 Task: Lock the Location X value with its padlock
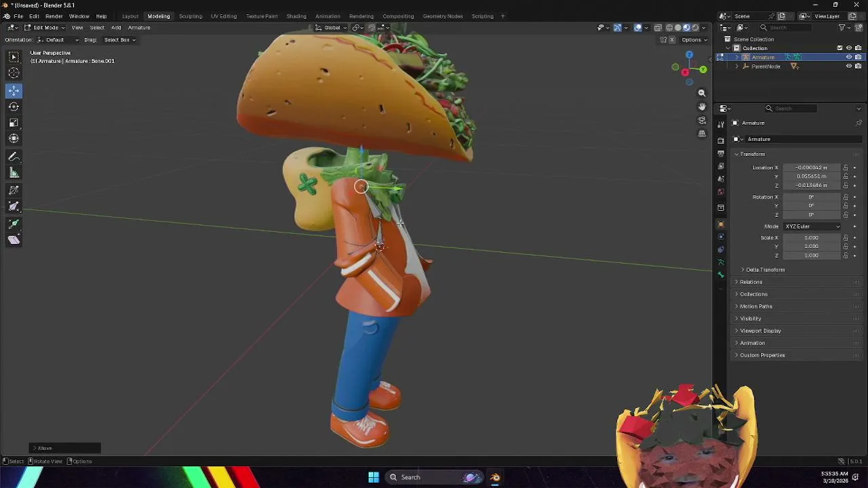pyautogui.click(x=846, y=167)
